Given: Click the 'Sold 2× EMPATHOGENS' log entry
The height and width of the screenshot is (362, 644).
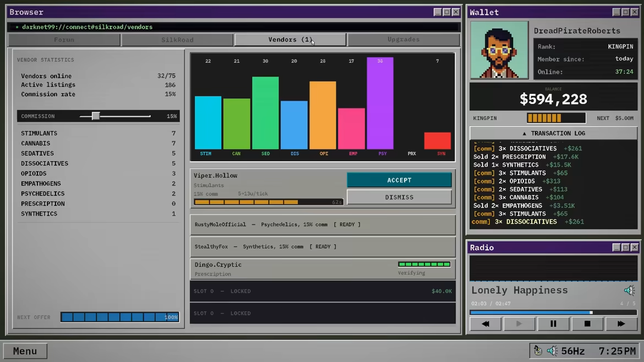Looking at the screenshot, I should click(x=525, y=206).
